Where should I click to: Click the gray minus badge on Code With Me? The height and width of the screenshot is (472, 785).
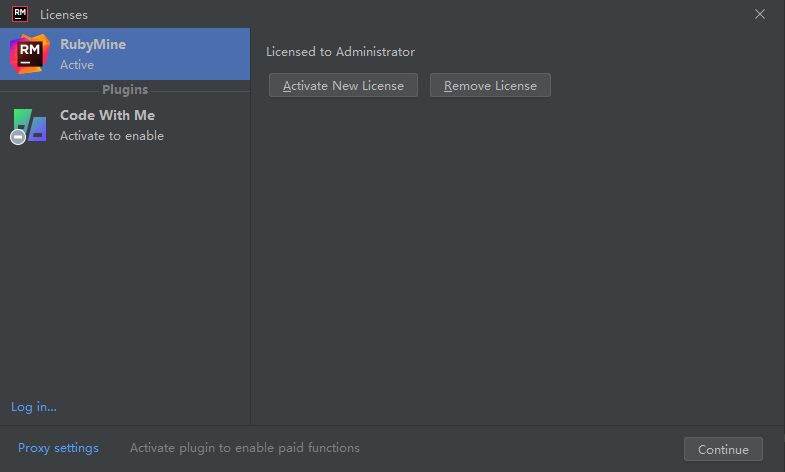tap(18, 137)
